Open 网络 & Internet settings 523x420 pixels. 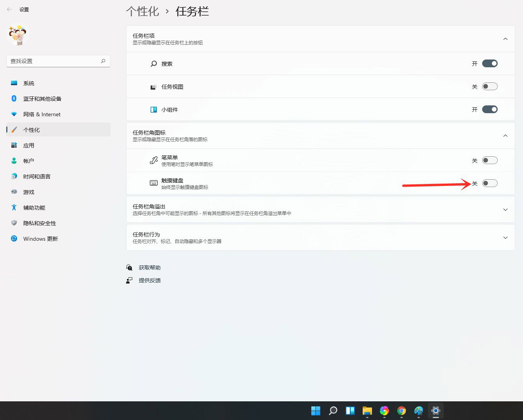point(58,114)
